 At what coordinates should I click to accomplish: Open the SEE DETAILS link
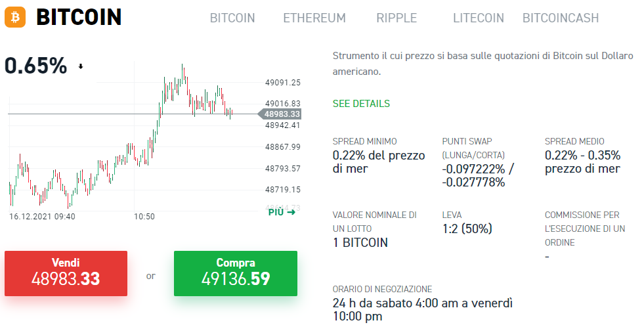(362, 104)
